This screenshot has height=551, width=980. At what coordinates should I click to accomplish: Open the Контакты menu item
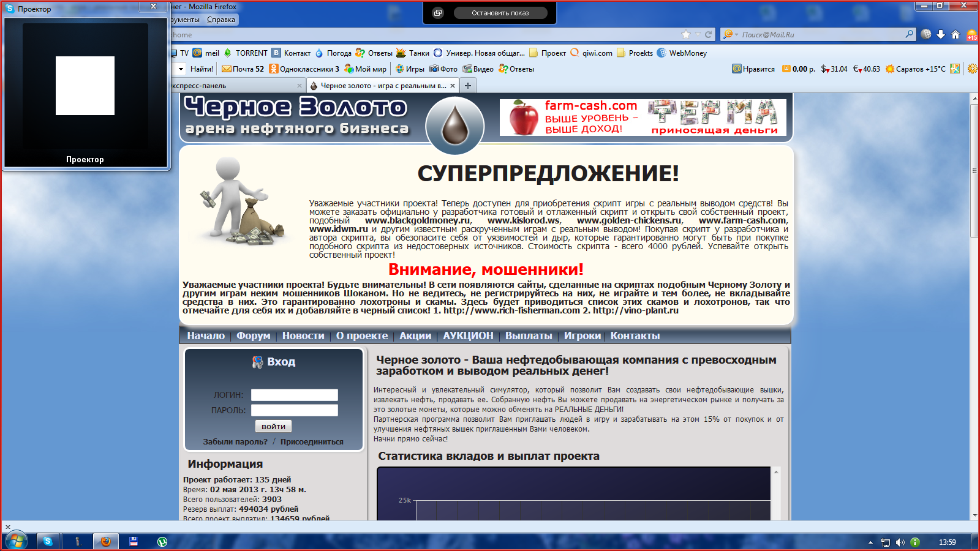(x=635, y=335)
